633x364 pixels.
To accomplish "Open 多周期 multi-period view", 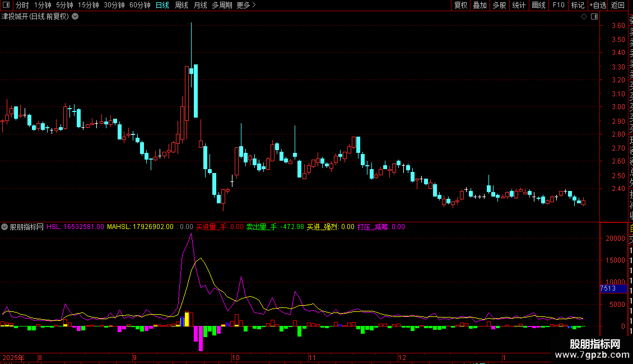I will [x=222, y=5].
